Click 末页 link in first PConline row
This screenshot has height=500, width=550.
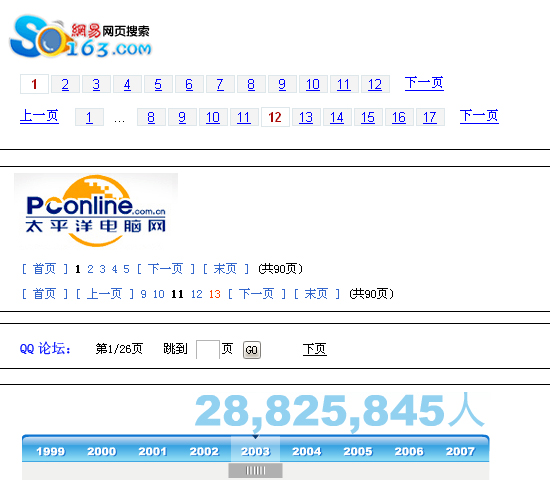tap(226, 269)
